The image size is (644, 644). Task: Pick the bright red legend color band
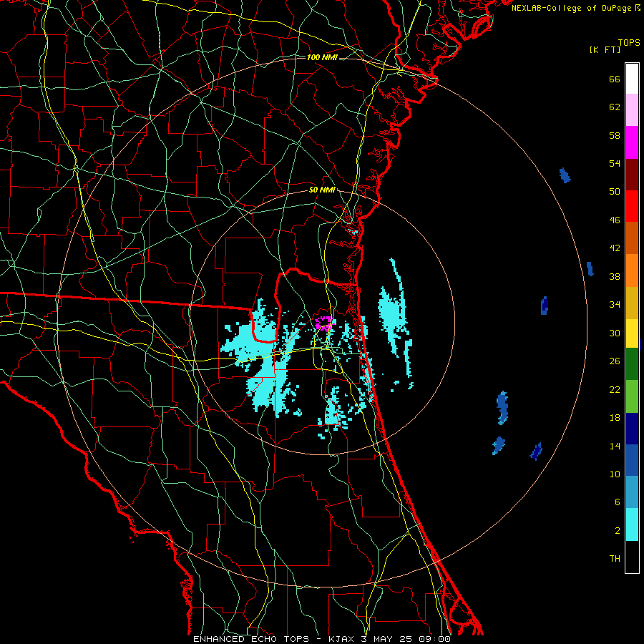click(x=632, y=206)
